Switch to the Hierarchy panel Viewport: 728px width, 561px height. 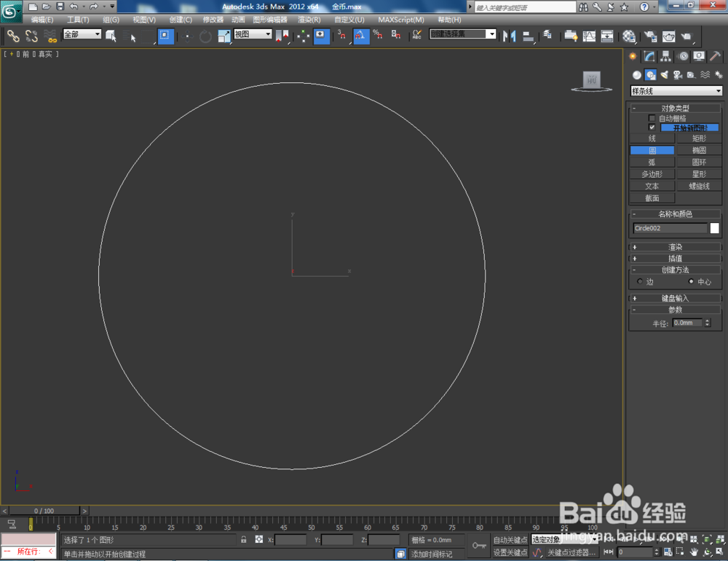tap(664, 57)
